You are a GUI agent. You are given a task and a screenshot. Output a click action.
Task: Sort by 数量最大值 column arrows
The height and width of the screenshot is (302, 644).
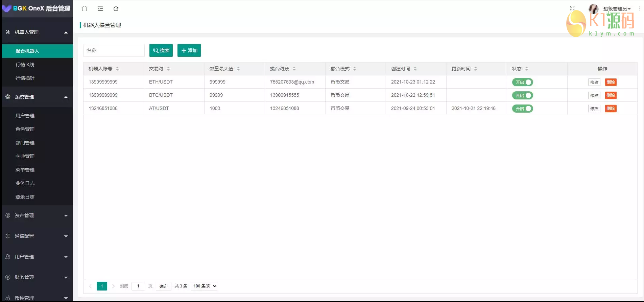238,69
